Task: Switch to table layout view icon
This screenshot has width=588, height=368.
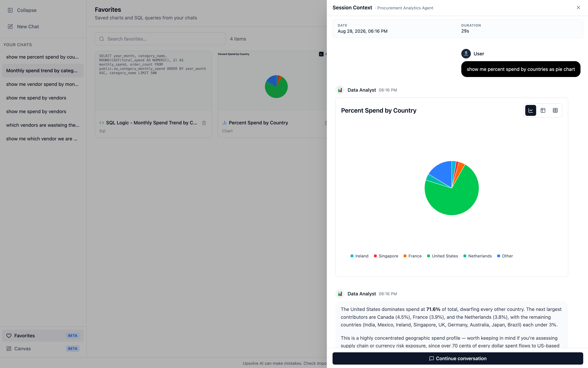Action: [x=543, y=111]
